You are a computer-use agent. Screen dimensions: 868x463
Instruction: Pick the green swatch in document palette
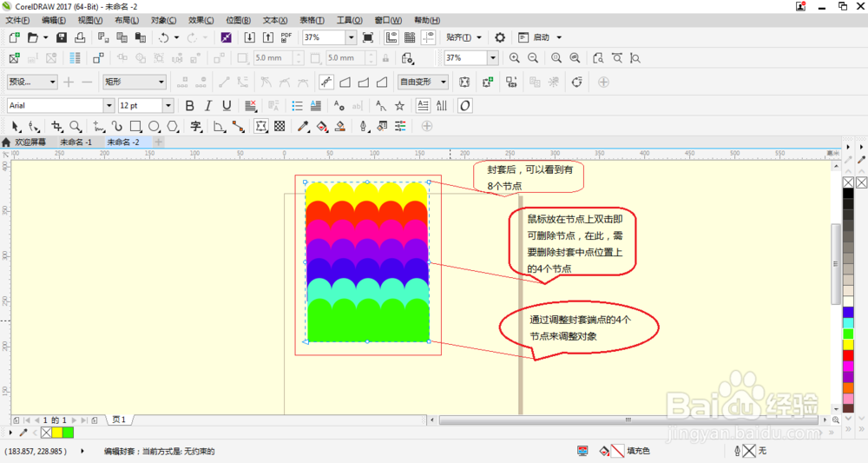(68, 433)
